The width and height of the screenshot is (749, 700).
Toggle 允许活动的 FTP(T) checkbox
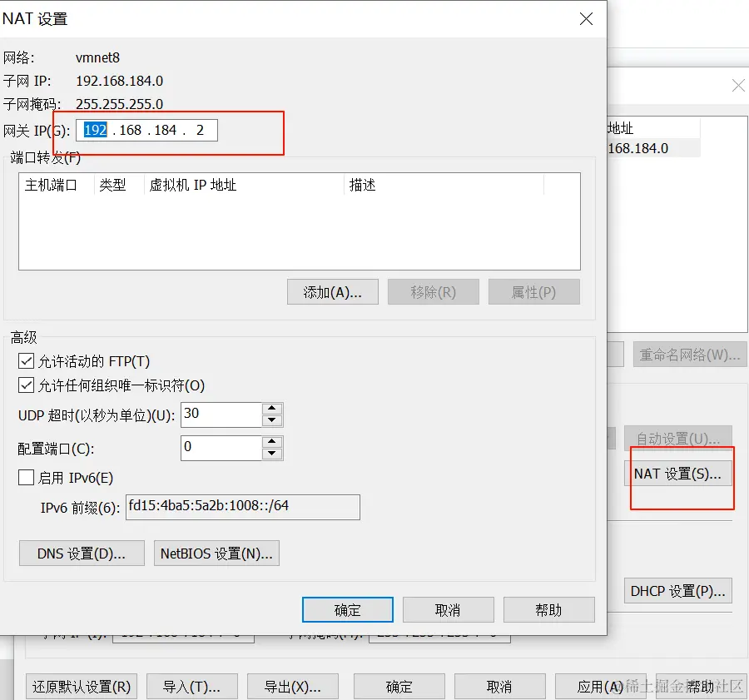27,361
